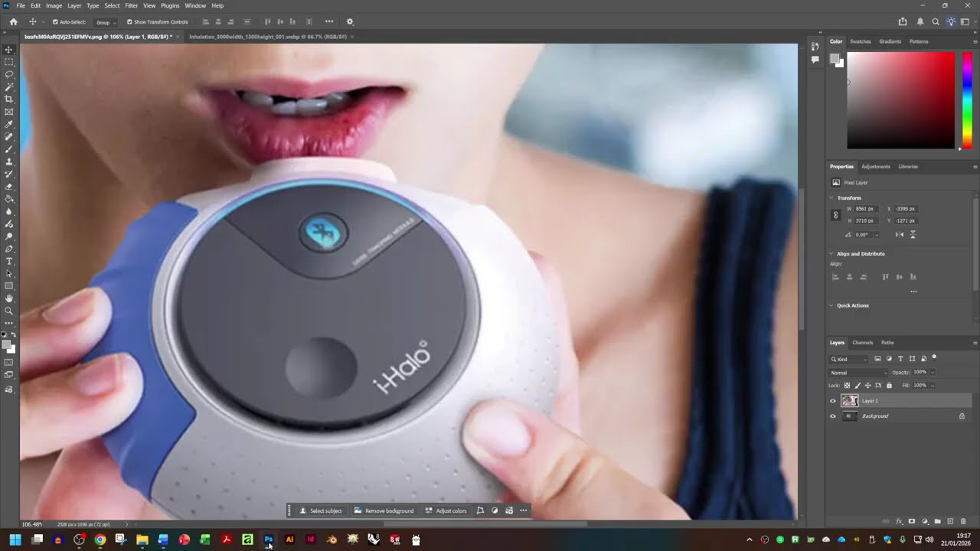Switch to the Channels tab
This screenshot has width=980, height=551.
[x=862, y=343]
